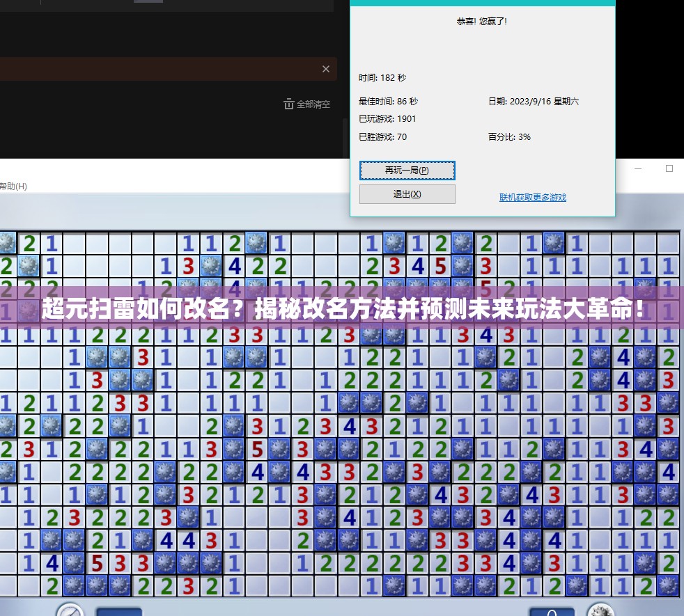This screenshot has width=684, height=616.
Task: Click the teal title bar of the statistics dialog
Action: [x=482, y=3]
